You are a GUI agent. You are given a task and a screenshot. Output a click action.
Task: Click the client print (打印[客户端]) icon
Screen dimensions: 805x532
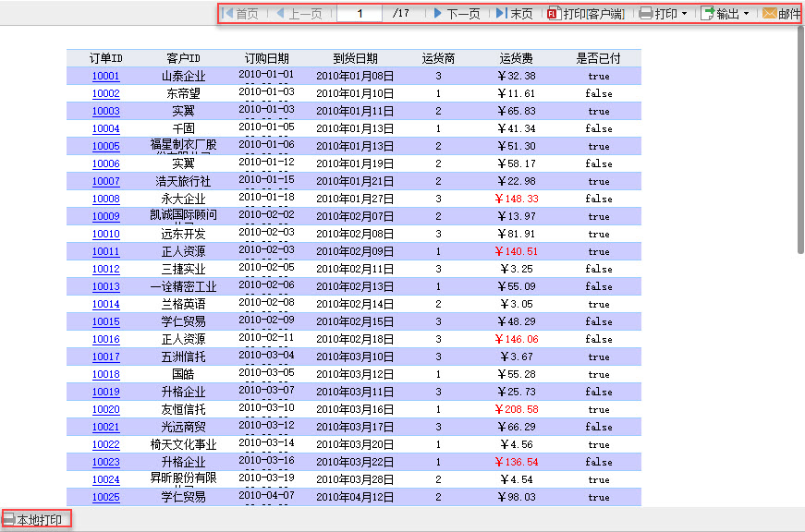point(554,13)
